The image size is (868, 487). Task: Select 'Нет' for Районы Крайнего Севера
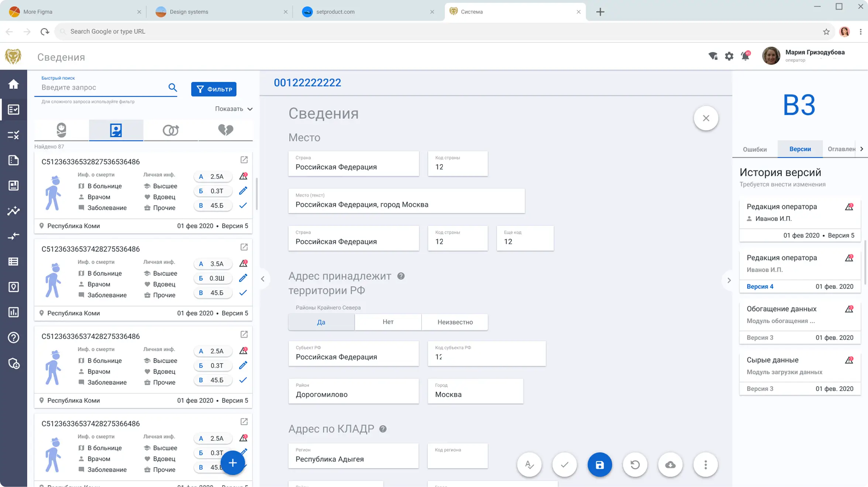click(387, 322)
